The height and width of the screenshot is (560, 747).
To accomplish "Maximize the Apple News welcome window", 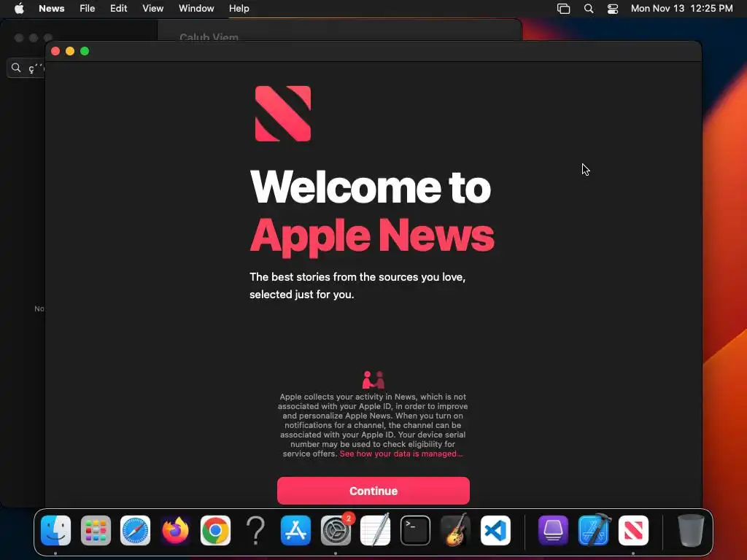I will pos(85,51).
